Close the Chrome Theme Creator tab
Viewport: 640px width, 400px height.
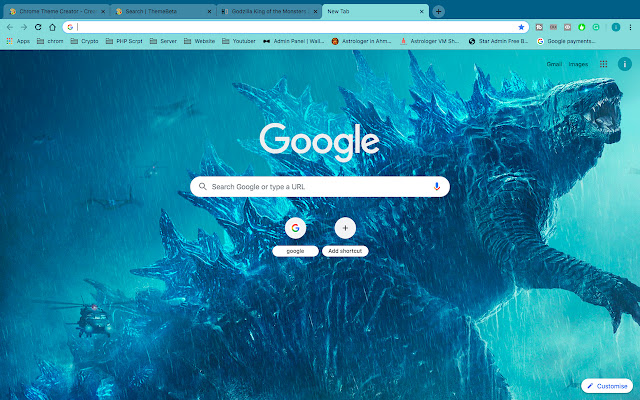(x=103, y=11)
